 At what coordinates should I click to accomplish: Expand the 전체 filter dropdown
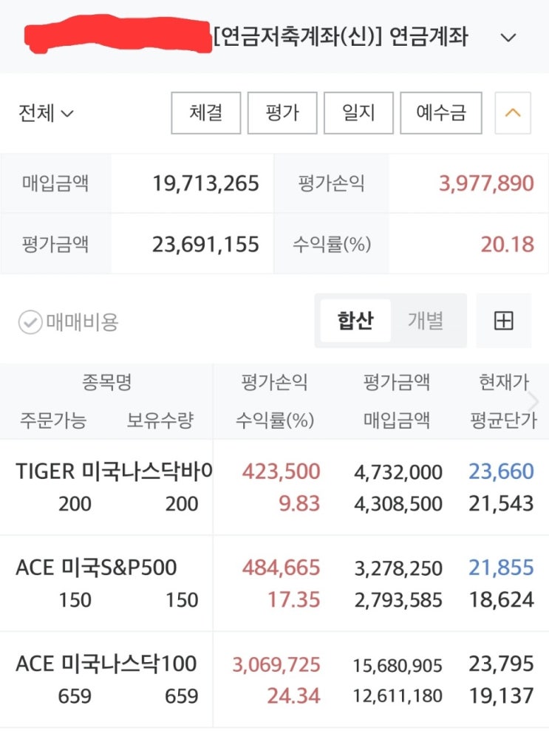[x=47, y=113]
